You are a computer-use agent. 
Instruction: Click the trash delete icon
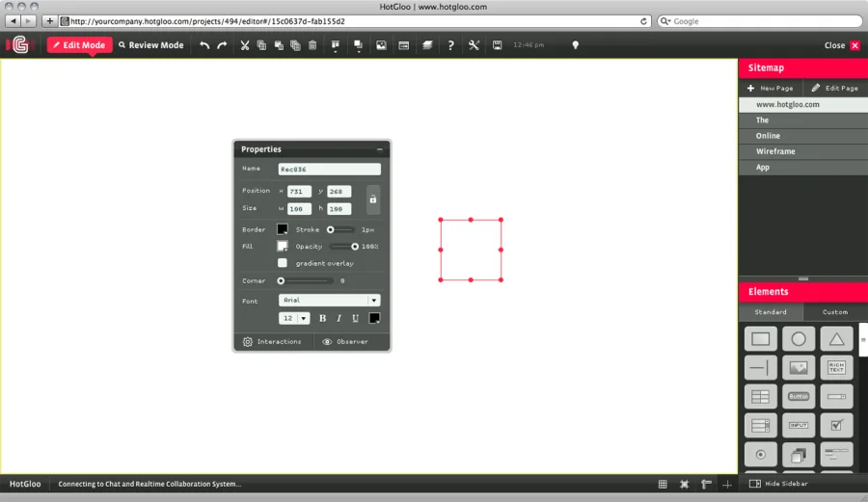tap(312, 45)
